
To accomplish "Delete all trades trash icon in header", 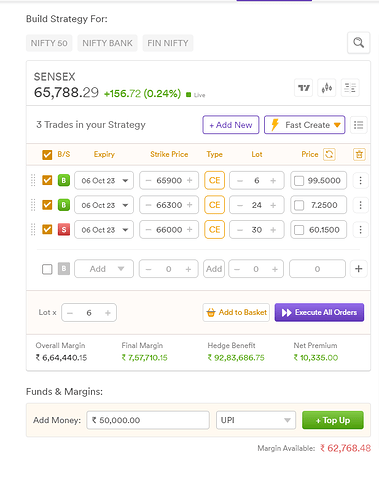I will (359, 154).
